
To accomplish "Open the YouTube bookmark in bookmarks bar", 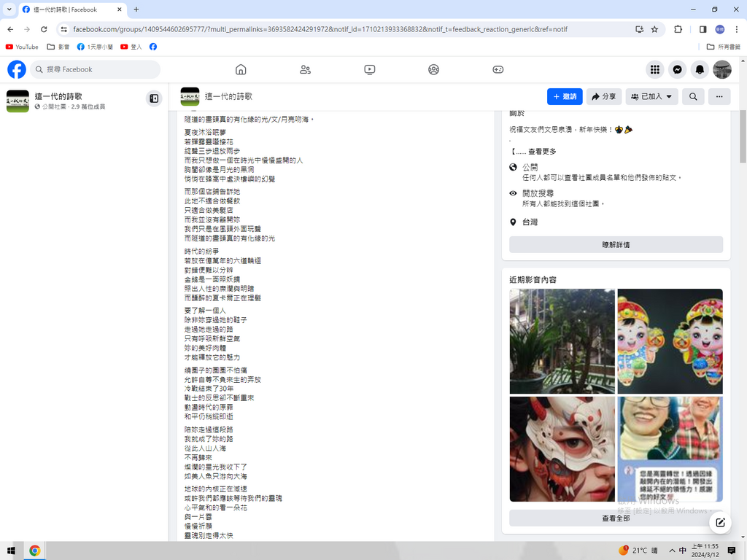I will pos(22,47).
